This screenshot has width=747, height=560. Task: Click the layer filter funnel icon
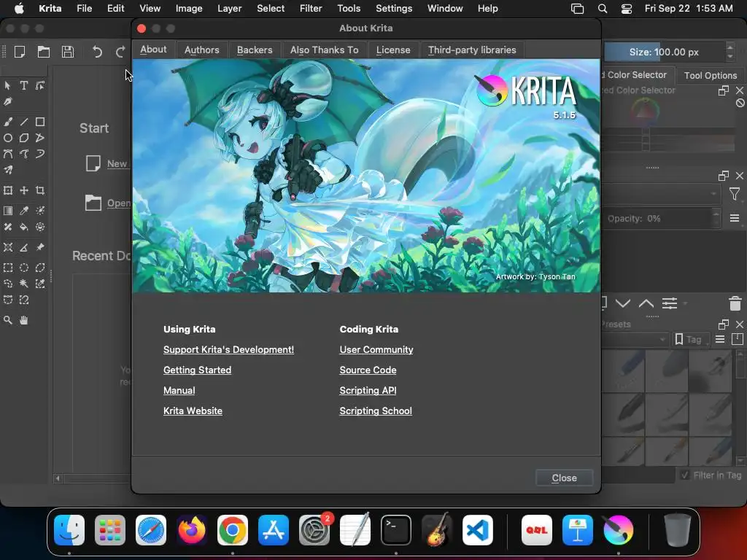[734, 194]
